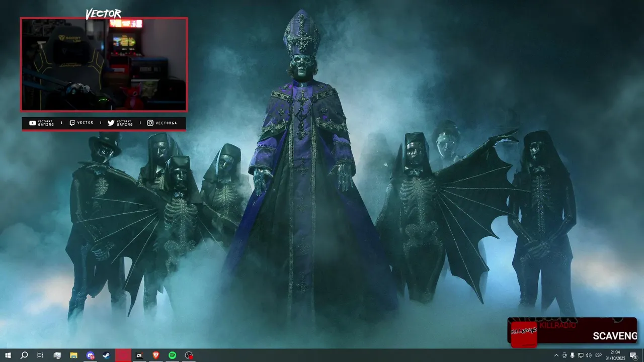Image resolution: width=644 pixels, height=362 pixels.
Task: Show hidden system tray icons
Action: (556, 355)
